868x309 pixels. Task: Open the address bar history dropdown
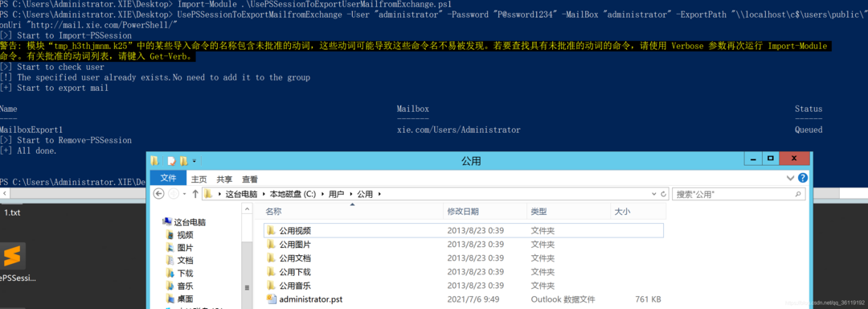[654, 195]
